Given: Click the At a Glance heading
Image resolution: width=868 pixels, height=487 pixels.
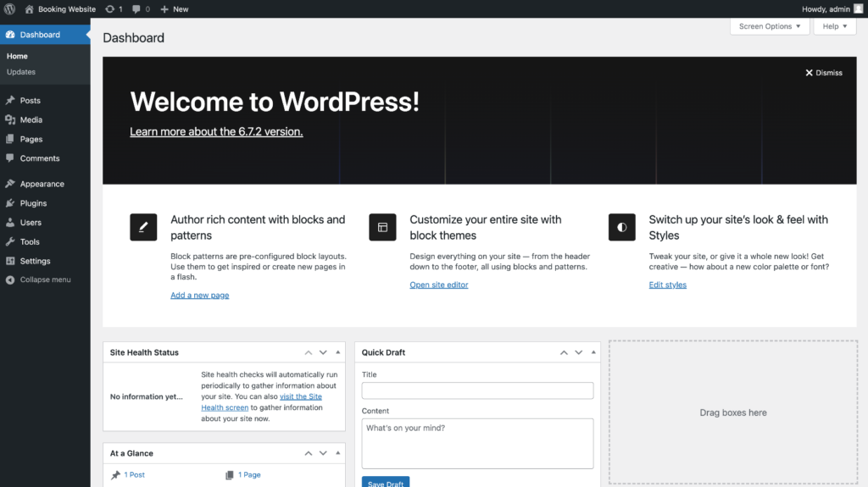Looking at the screenshot, I should 131,453.
